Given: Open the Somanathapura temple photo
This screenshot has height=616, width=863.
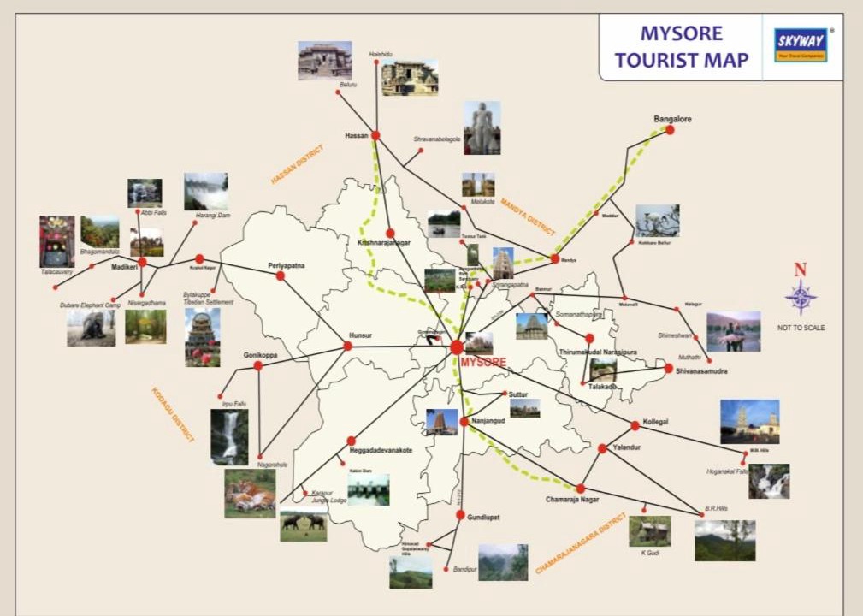Looking at the screenshot, I should 532,326.
